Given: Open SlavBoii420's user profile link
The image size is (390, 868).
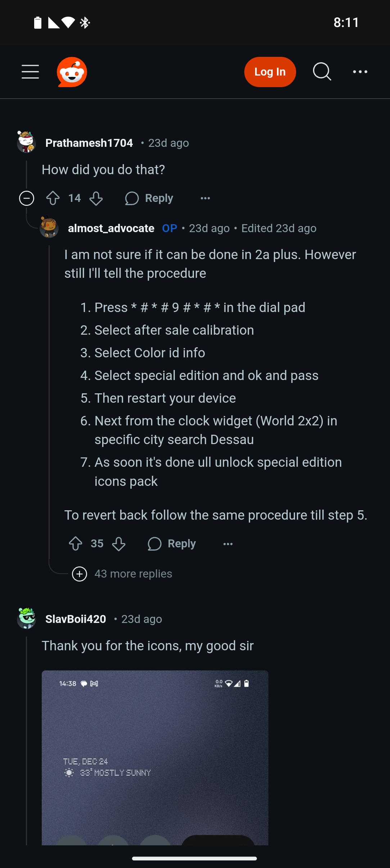Looking at the screenshot, I should click(76, 619).
